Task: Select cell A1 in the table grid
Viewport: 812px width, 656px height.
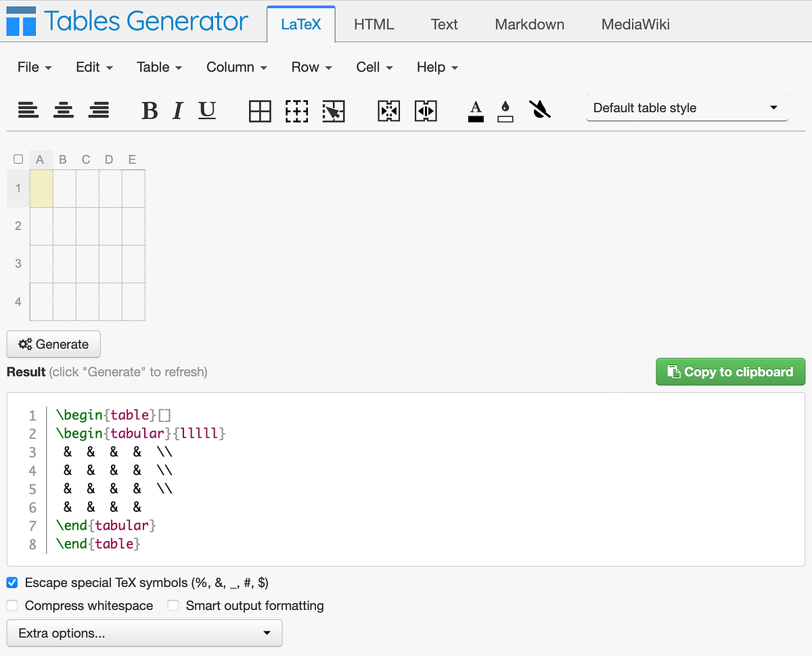Action: (x=41, y=188)
